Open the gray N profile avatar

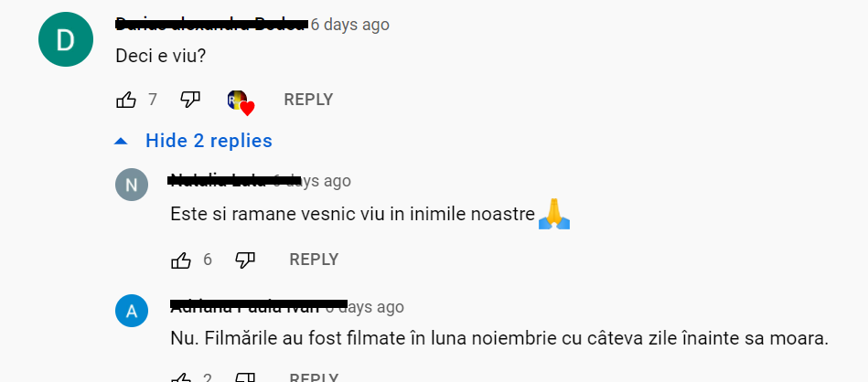tap(132, 185)
